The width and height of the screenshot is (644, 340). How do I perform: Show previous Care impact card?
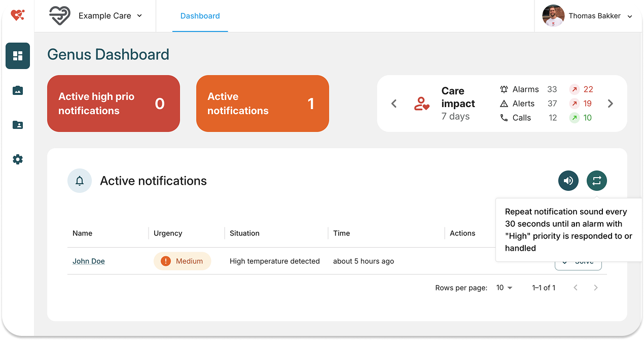pos(394,104)
